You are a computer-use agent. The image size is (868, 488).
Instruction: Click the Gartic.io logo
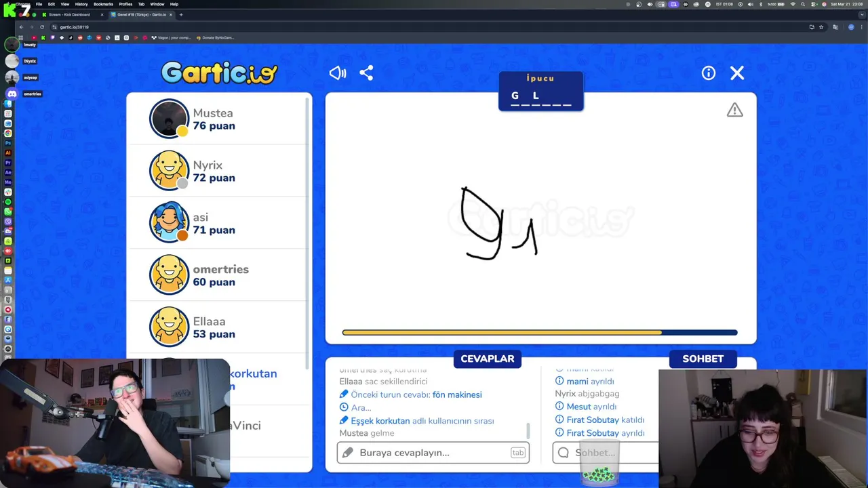pos(219,73)
